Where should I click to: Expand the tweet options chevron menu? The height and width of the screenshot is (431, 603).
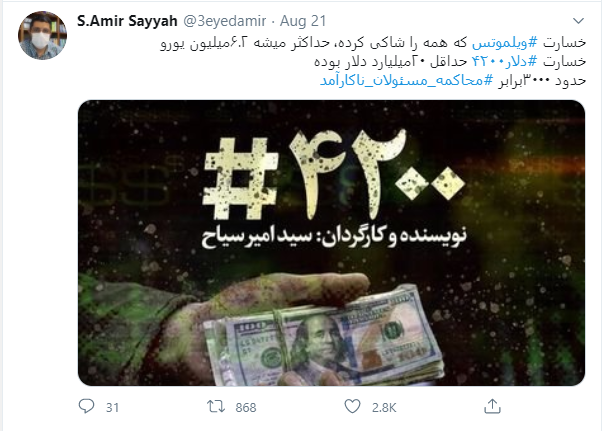click(578, 21)
